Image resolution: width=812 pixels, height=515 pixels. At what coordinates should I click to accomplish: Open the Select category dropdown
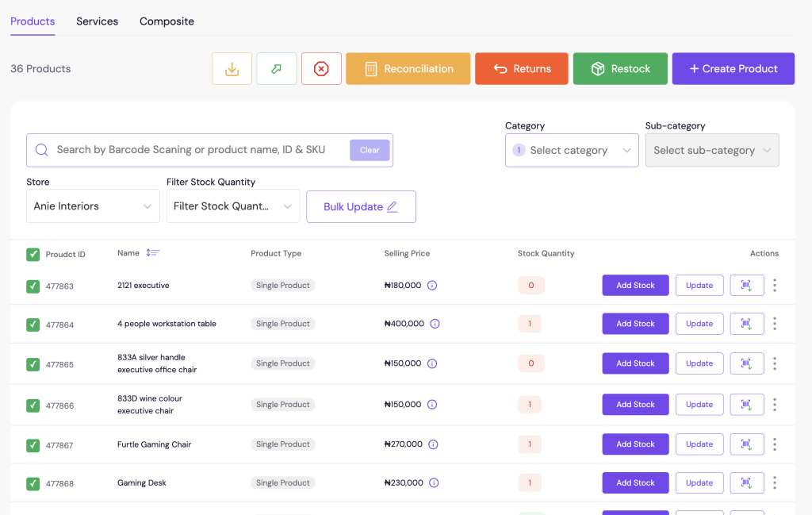click(572, 150)
